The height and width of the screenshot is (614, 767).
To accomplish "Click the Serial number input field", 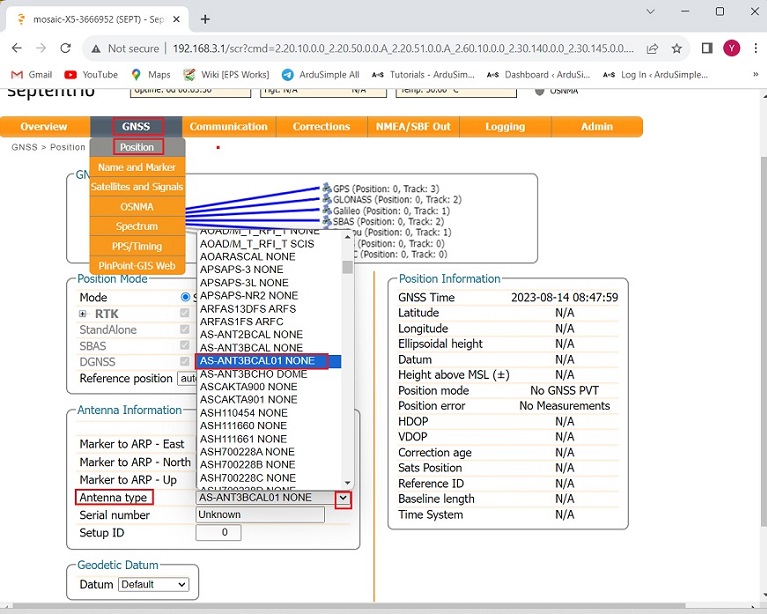I will (260, 515).
